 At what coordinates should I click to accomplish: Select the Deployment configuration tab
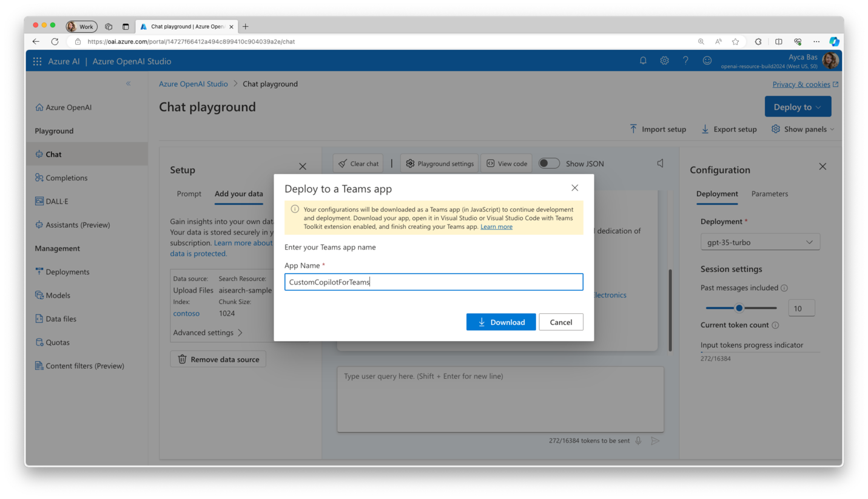click(x=717, y=194)
